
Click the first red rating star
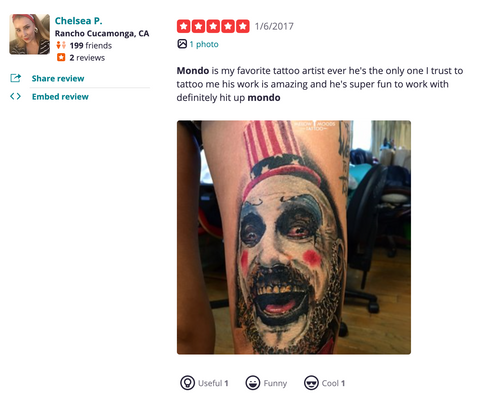coord(183,26)
